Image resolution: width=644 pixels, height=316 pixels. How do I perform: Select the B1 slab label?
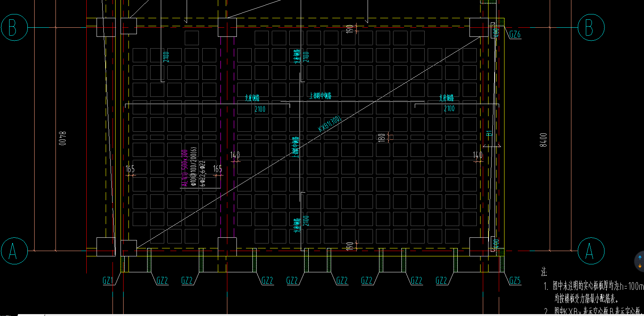[489, 133]
